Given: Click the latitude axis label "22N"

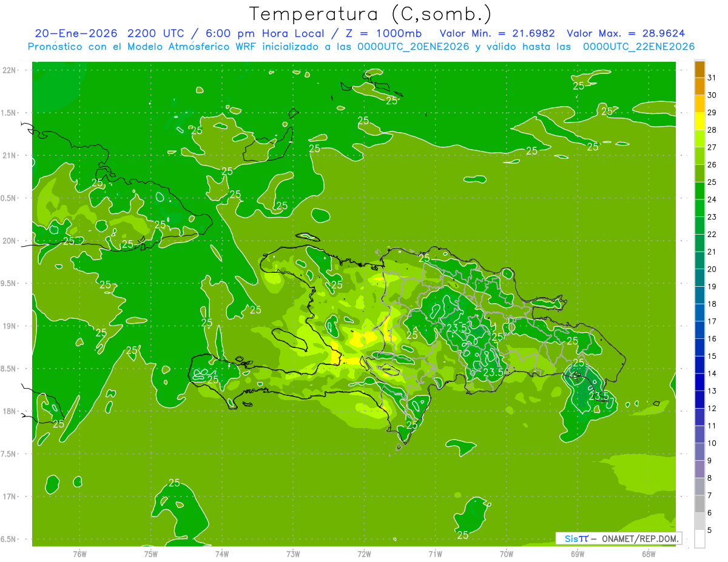Looking at the screenshot, I should tap(10, 70).
